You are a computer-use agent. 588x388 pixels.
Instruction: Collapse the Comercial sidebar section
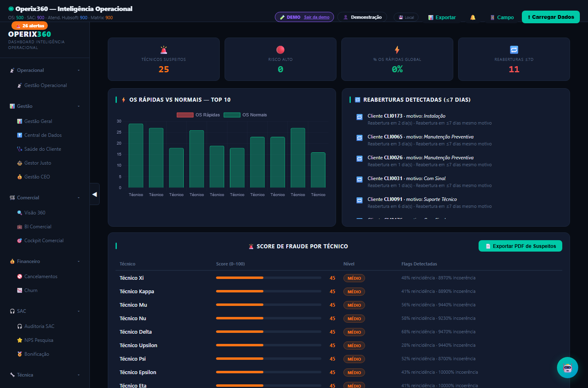(x=45, y=198)
